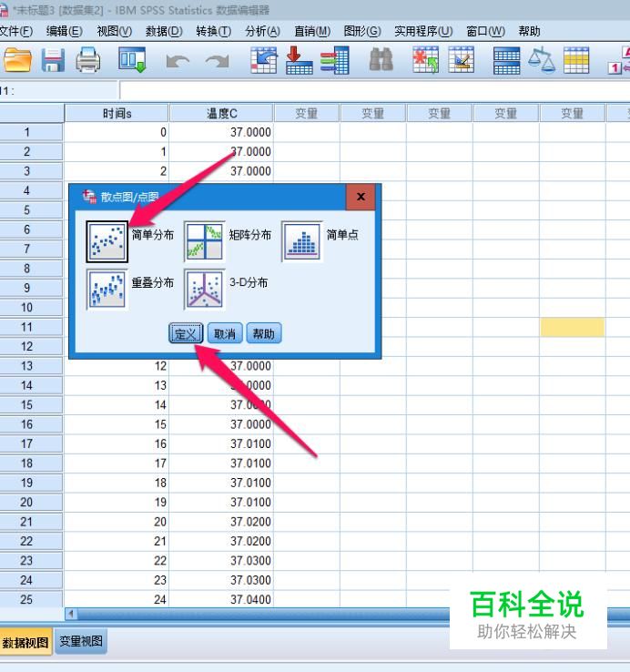The width and height of the screenshot is (630, 672).
Task: Click 温度C cell 37.0300 in row 23
Action: coord(221,561)
